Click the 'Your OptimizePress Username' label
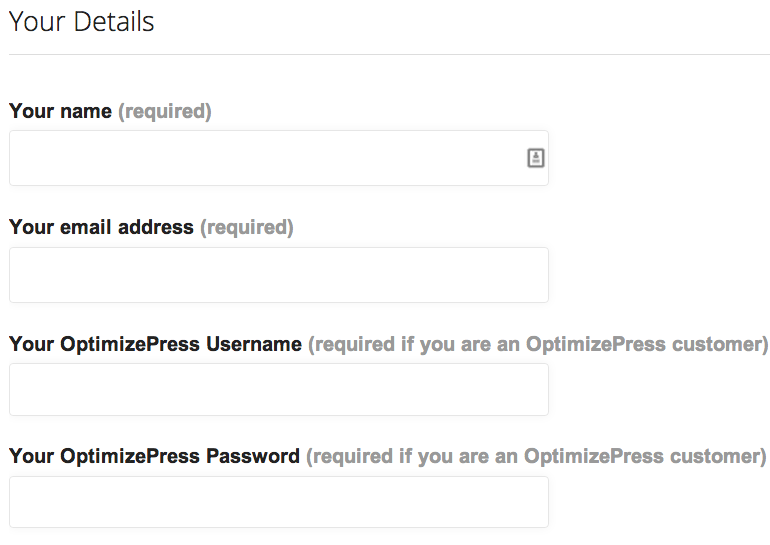Viewport: 770px width, 545px height. point(156,344)
